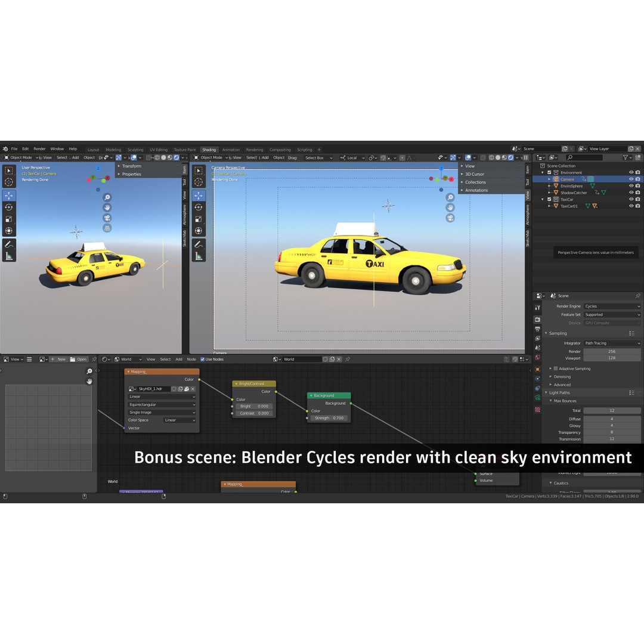Switch camera viewport to material preview shading
The image size is (644, 644).
pos(504,157)
